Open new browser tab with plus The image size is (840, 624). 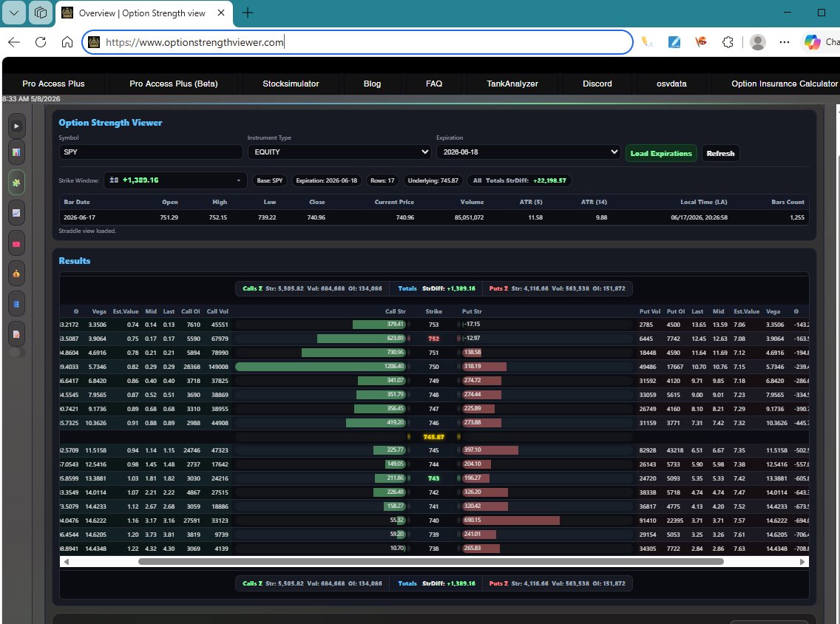pos(248,13)
